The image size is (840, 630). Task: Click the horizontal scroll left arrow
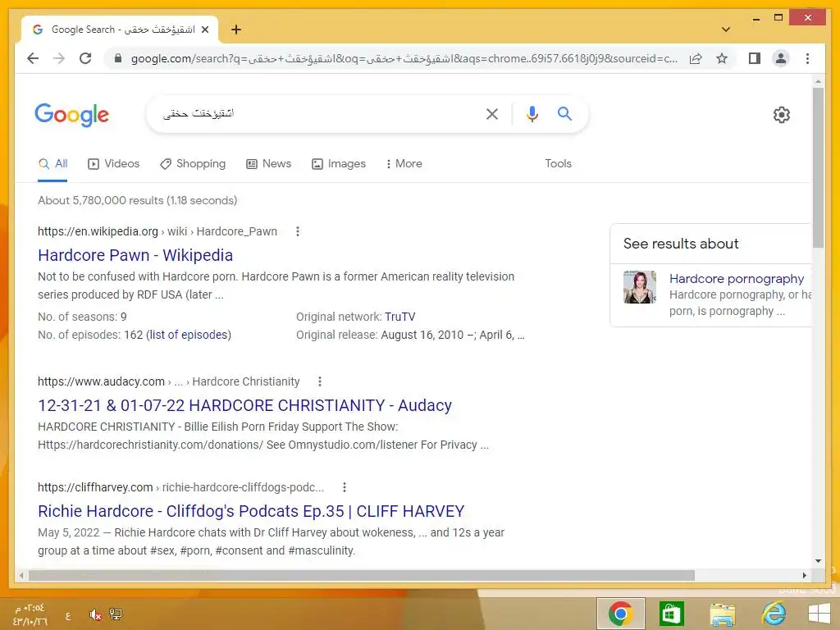tap(21, 575)
